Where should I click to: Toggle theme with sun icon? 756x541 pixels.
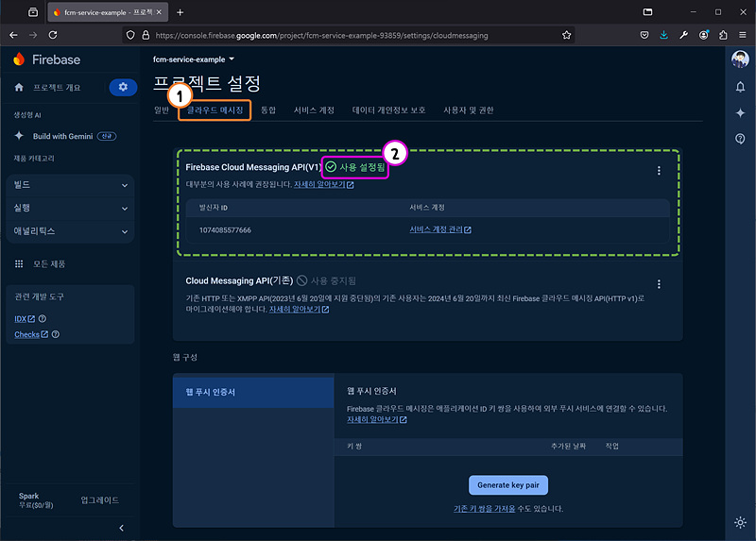point(740,522)
